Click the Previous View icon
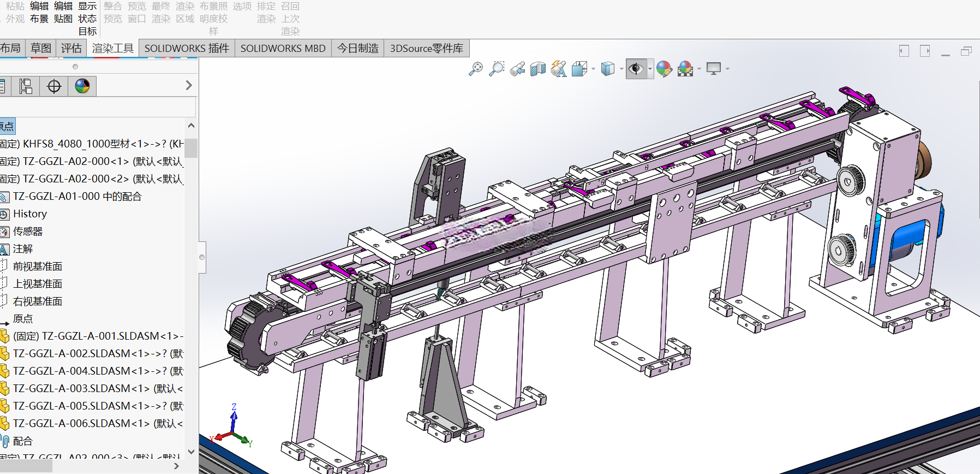 [x=517, y=69]
